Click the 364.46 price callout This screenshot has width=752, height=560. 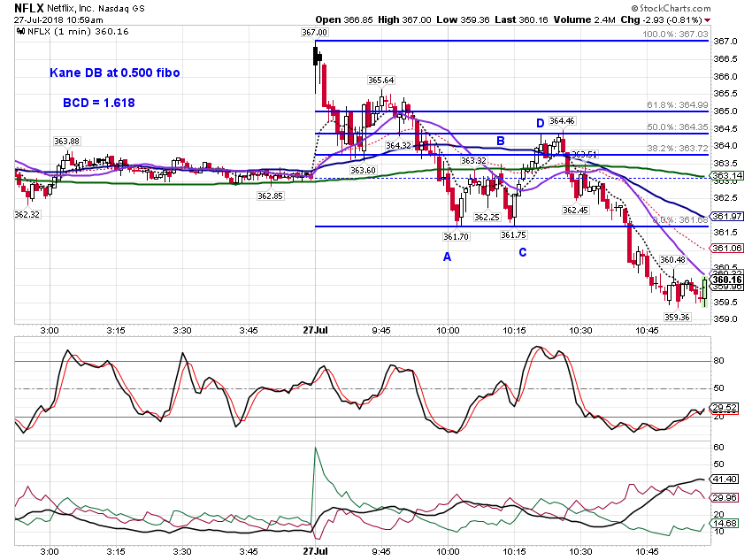(562, 121)
